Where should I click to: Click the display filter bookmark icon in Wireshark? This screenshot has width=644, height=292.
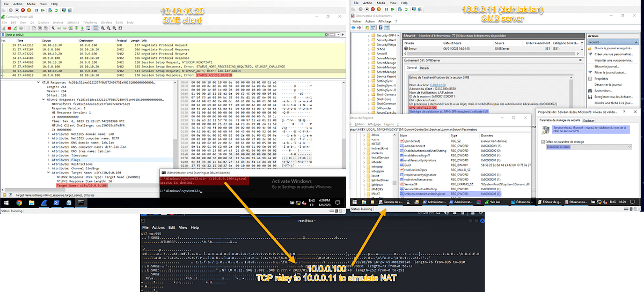[3, 35]
